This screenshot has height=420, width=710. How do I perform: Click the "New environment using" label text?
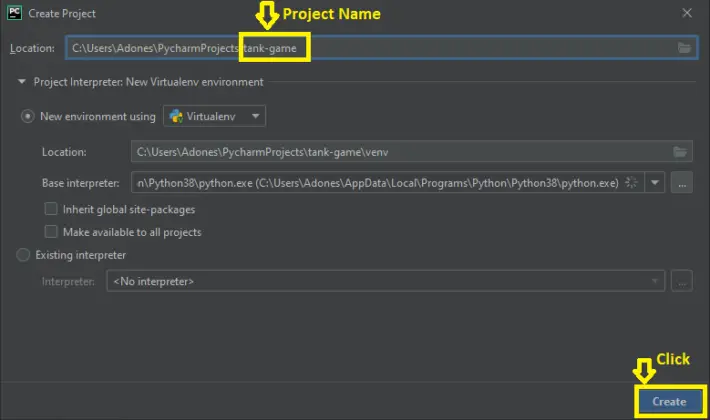98,116
